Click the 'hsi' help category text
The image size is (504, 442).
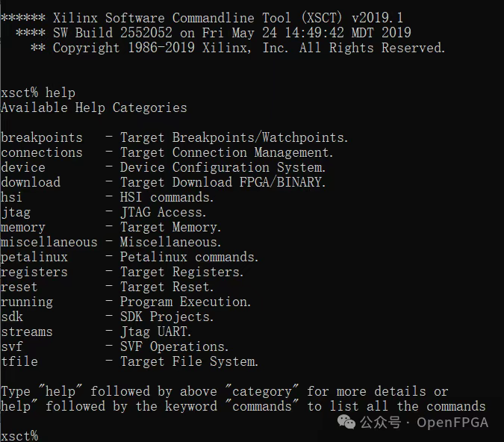coord(12,197)
